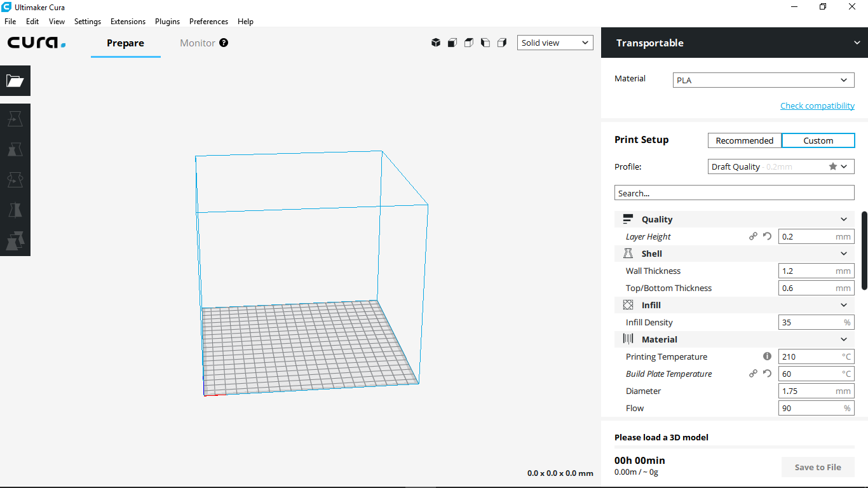The image size is (868, 488).
Task: Switch to the Monitor tab
Action: (198, 43)
